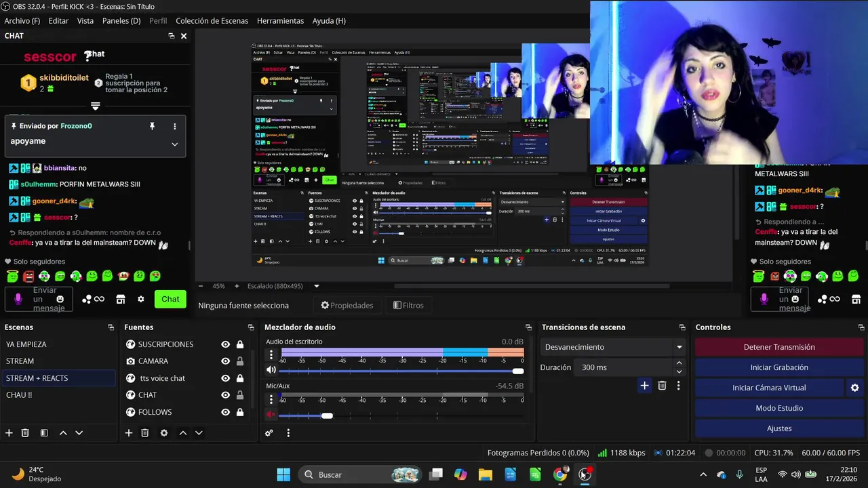Show hidden system tray icons chevron
The image size is (868, 488).
tap(703, 474)
